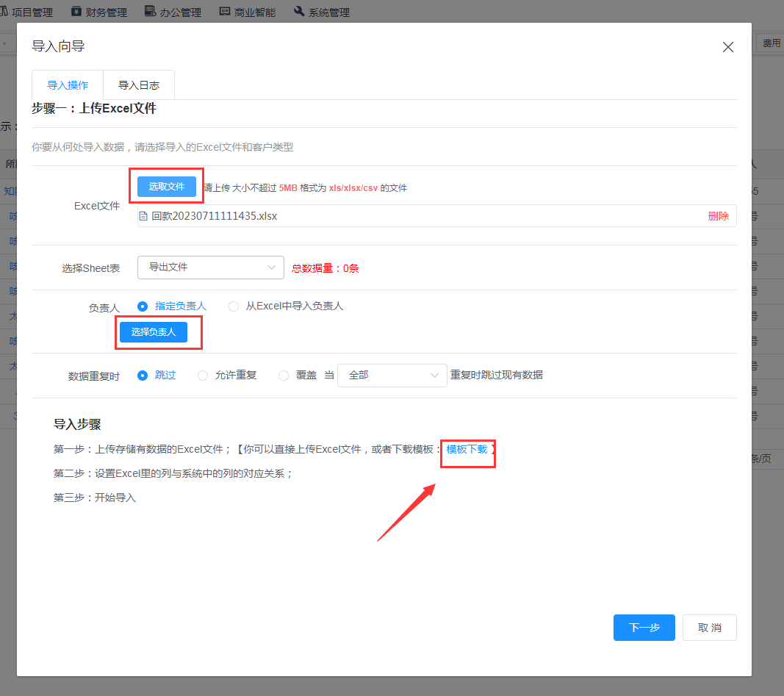Switch to the 导入操作 tab
The height and width of the screenshot is (696, 784).
[68, 85]
